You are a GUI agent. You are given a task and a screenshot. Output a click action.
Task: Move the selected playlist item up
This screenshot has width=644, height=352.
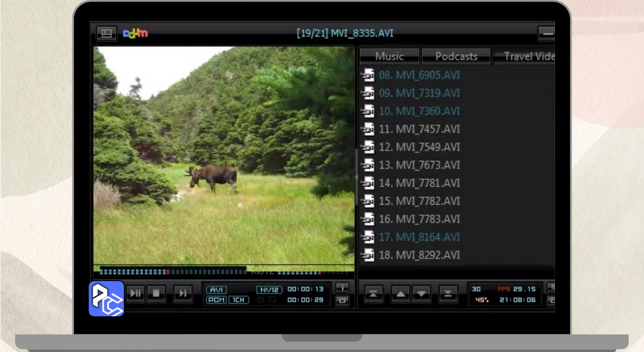click(x=400, y=294)
